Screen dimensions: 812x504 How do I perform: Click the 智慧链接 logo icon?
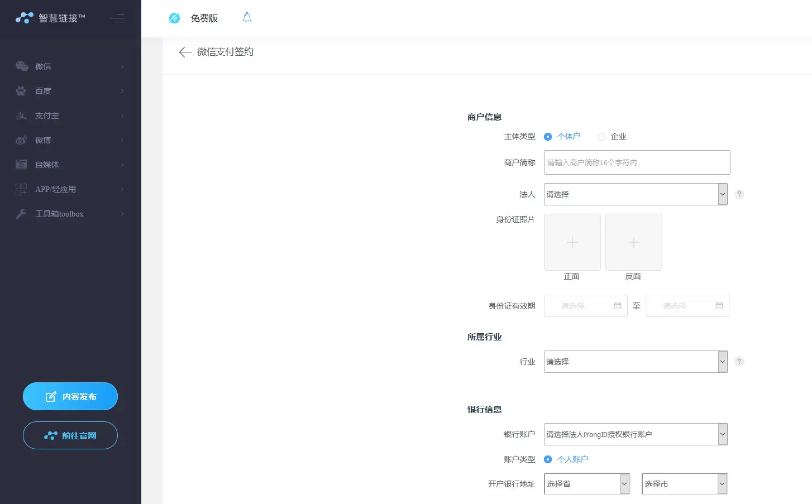[25, 18]
